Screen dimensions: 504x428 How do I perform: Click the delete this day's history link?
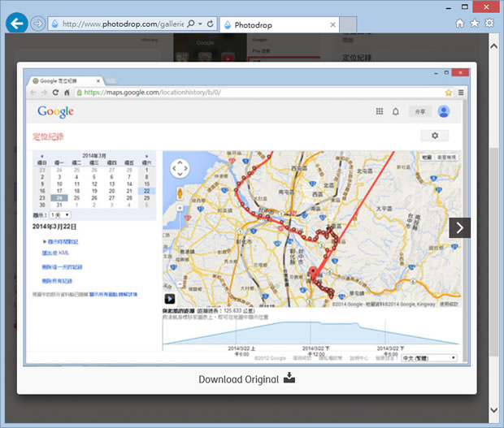(x=62, y=267)
